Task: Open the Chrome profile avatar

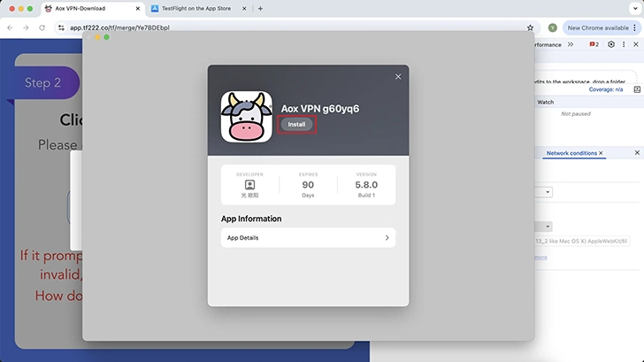Action: tap(553, 27)
